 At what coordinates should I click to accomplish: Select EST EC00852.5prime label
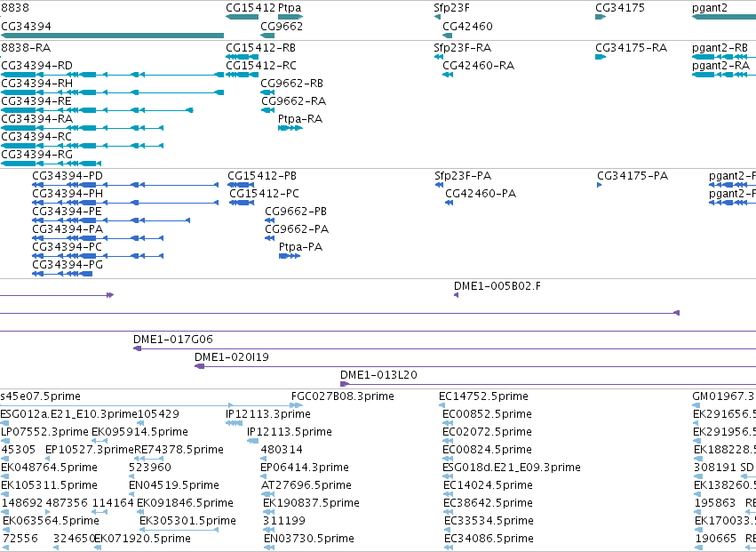488,414
